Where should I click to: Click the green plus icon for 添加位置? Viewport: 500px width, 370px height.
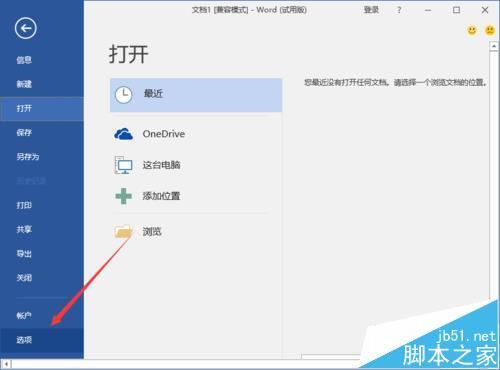point(124,196)
